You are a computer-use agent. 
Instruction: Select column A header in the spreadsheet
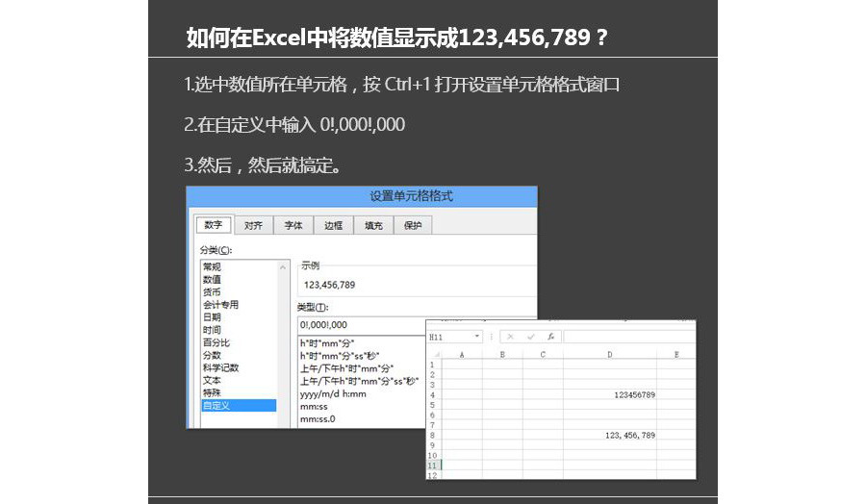pyautogui.click(x=462, y=354)
